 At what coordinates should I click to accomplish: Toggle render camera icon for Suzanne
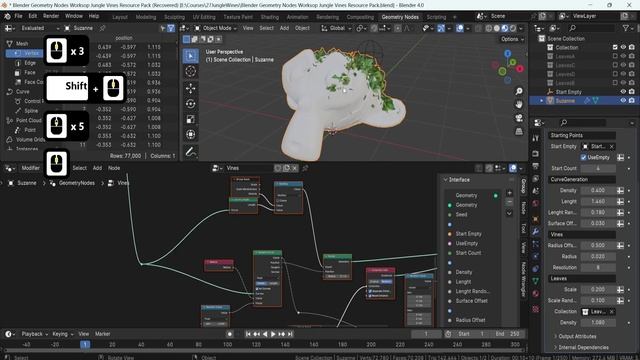pyautogui.click(x=632, y=100)
